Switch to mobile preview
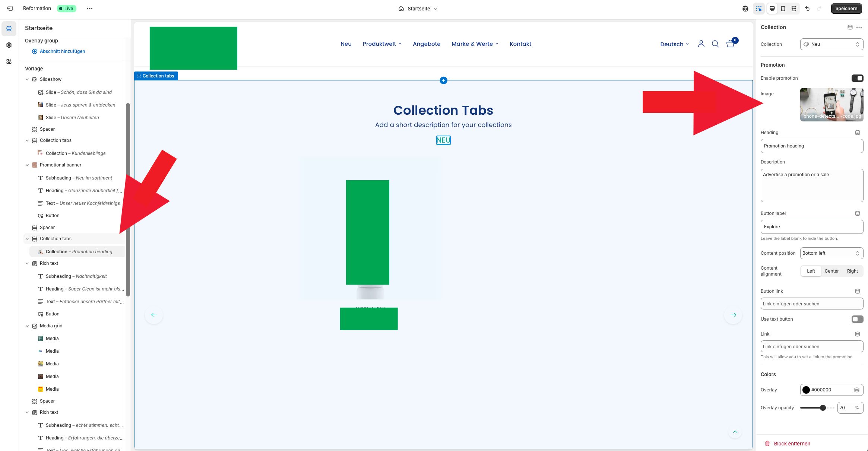This screenshot has width=868, height=451. pyautogui.click(x=783, y=9)
